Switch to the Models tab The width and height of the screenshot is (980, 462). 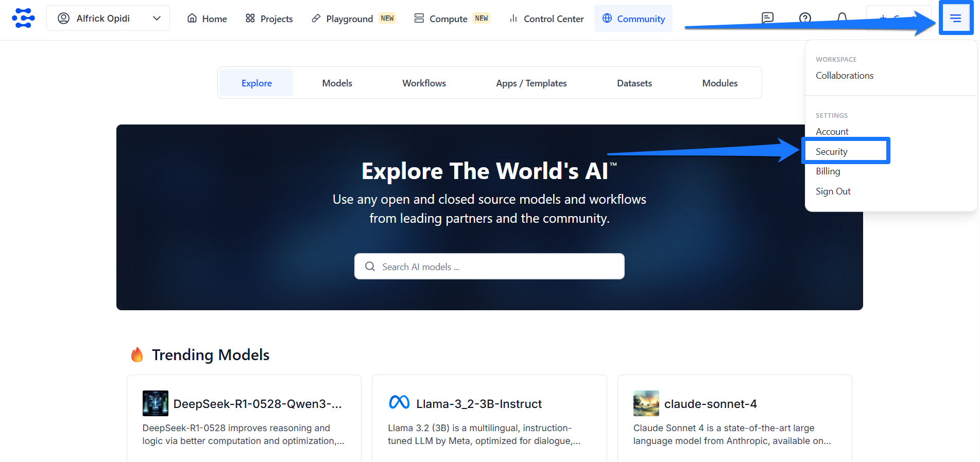[337, 83]
